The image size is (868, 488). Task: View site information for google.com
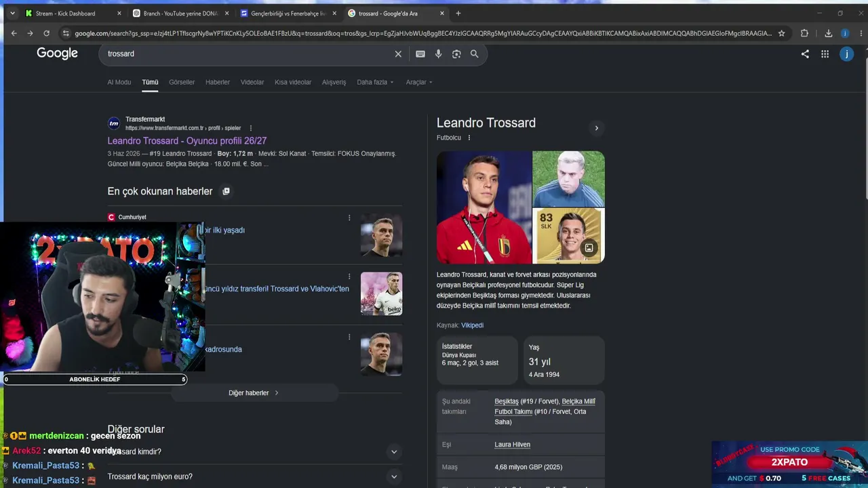tap(66, 33)
